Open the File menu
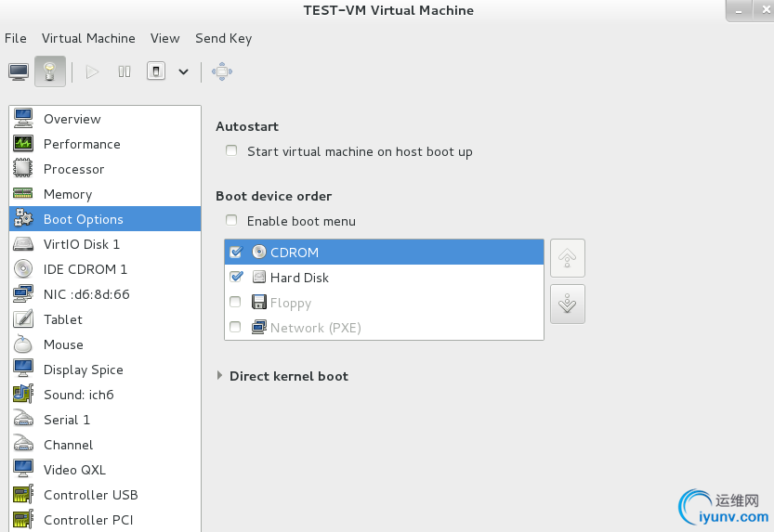The width and height of the screenshot is (774, 532). (16, 38)
